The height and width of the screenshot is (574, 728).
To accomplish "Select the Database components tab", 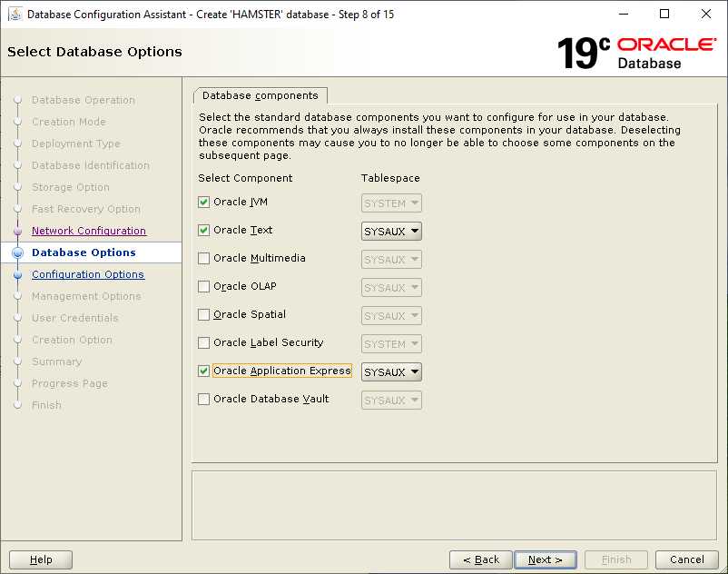I will (x=260, y=95).
